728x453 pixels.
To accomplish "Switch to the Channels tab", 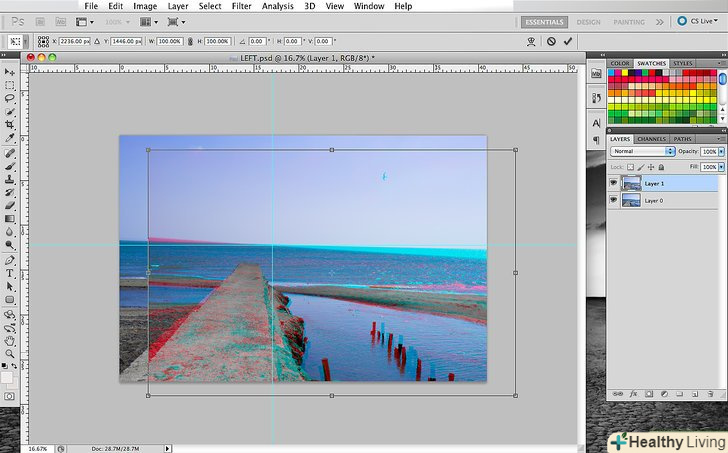I will pyautogui.click(x=651, y=139).
